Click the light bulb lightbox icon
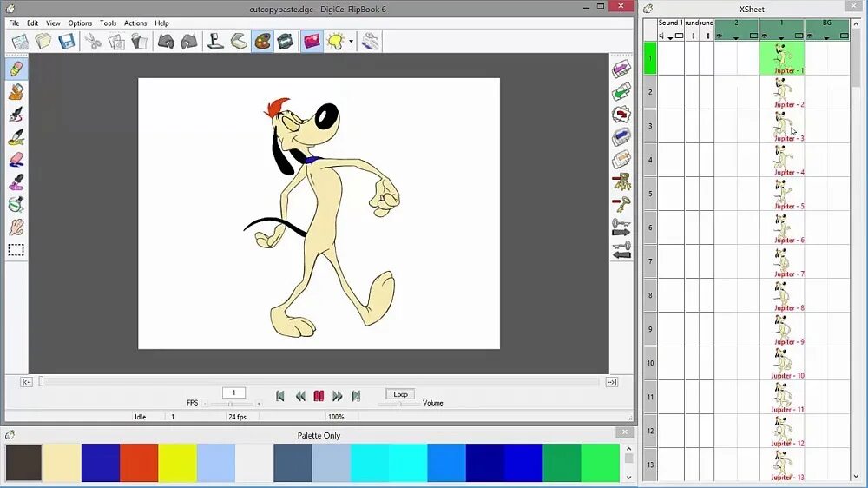 (x=335, y=42)
